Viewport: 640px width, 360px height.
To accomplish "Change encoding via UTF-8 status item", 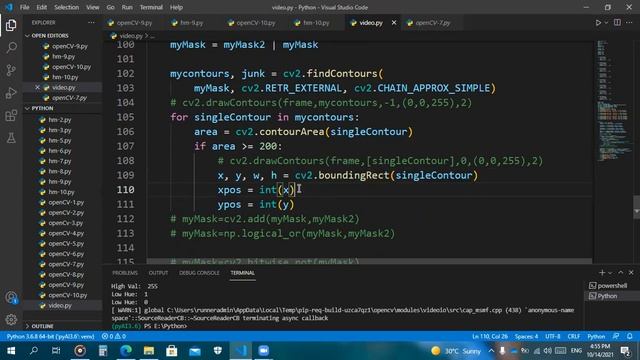I will pos(553,336).
